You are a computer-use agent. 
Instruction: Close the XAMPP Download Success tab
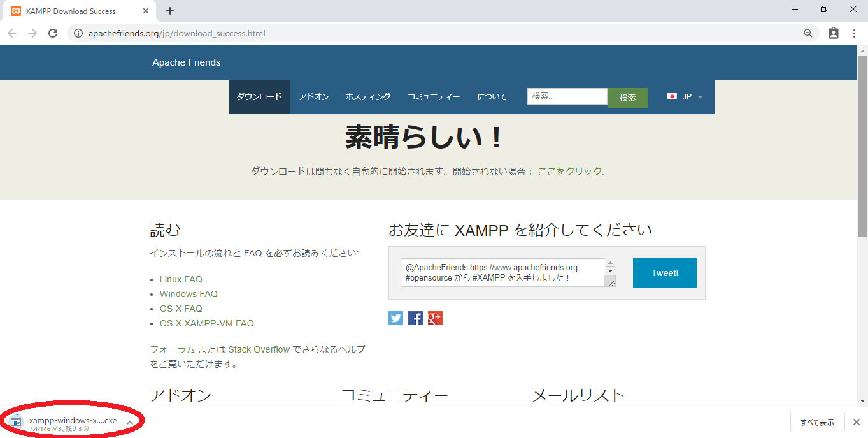click(146, 11)
